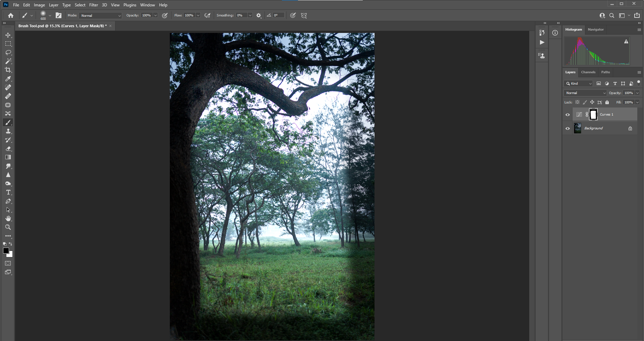
Task: Open the layer Kind filter dropdown
Action: (579, 84)
